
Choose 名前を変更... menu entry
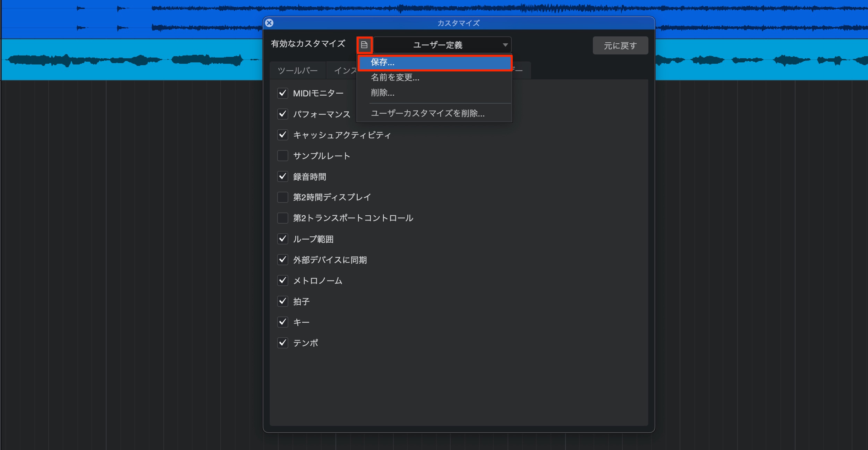pyautogui.click(x=435, y=77)
